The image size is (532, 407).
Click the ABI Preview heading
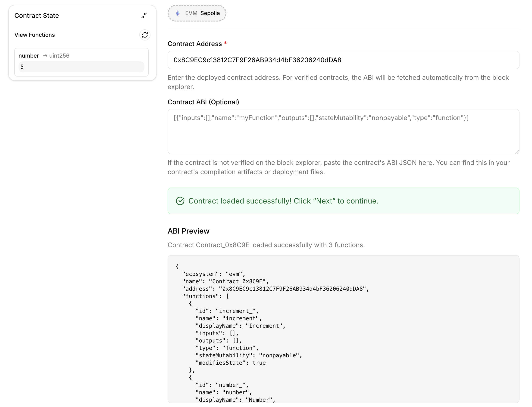click(188, 231)
